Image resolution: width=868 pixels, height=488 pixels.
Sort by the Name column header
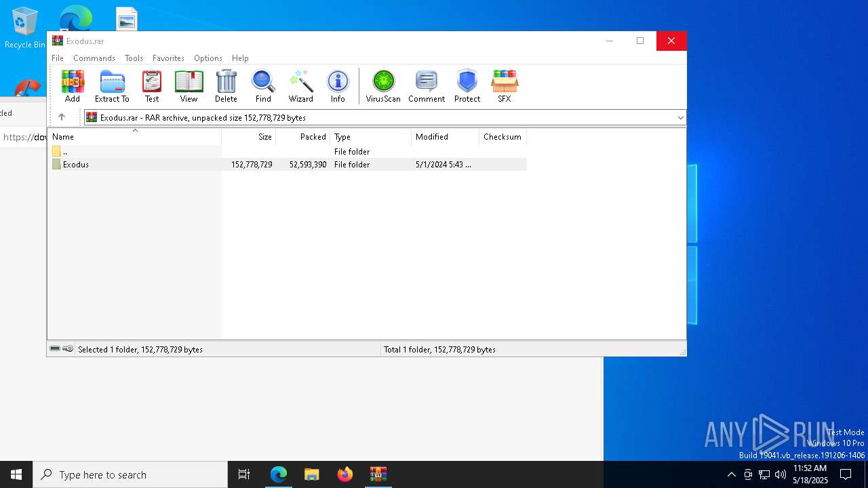(x=134, y=137)
